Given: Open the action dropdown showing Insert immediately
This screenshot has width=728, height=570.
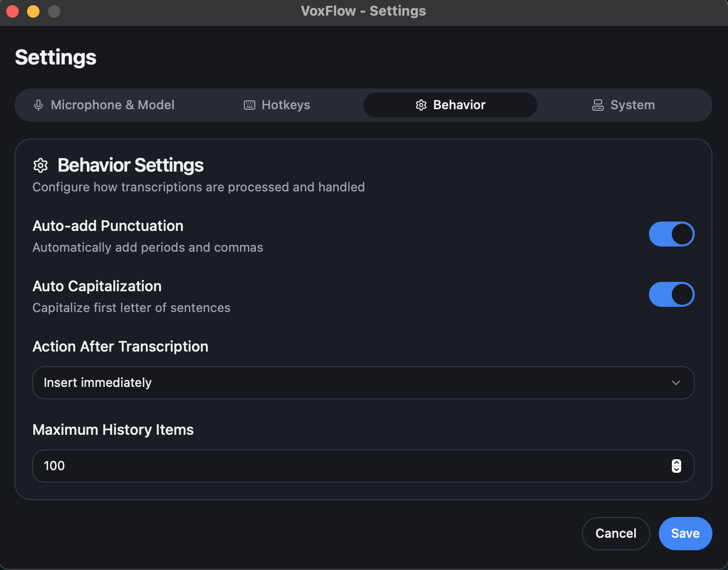Looking at the screenshot, I should point(363,383).
